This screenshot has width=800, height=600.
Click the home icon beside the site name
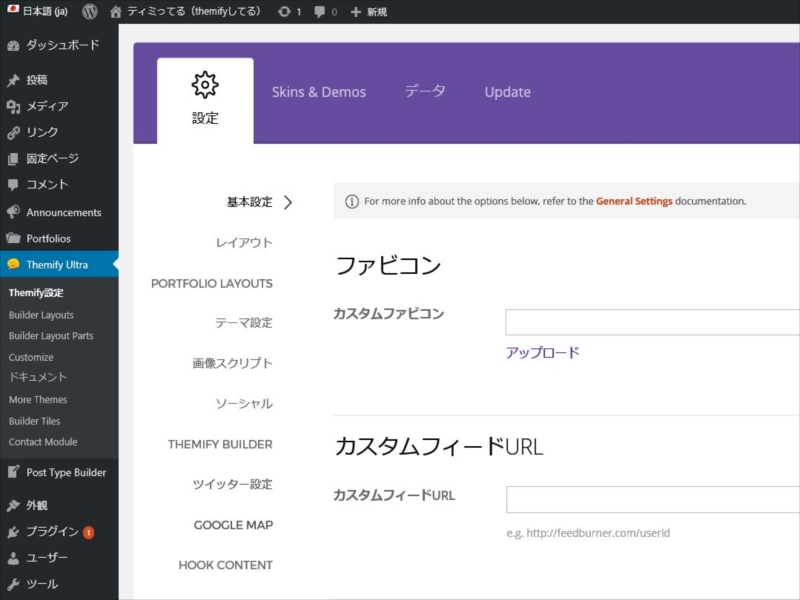pos(116,11)
